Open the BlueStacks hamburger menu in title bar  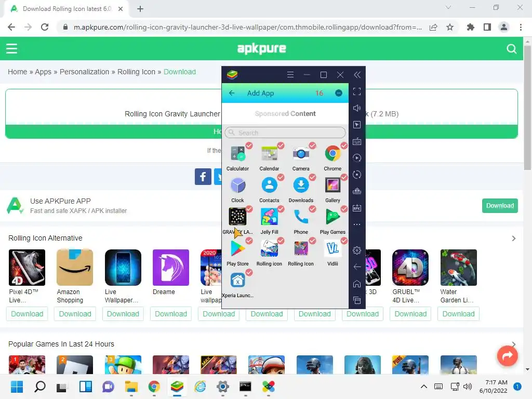(290, 75)
